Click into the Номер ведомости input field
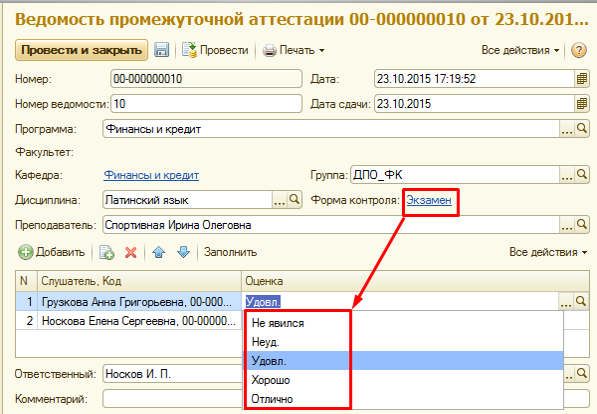Screen dimensions: 597x414 (x=206, y=104)
